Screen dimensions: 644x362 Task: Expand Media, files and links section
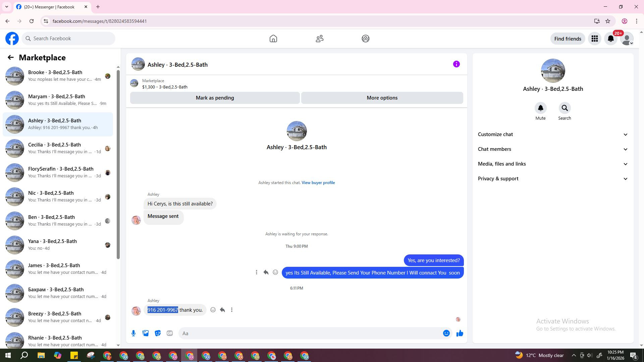552,164
